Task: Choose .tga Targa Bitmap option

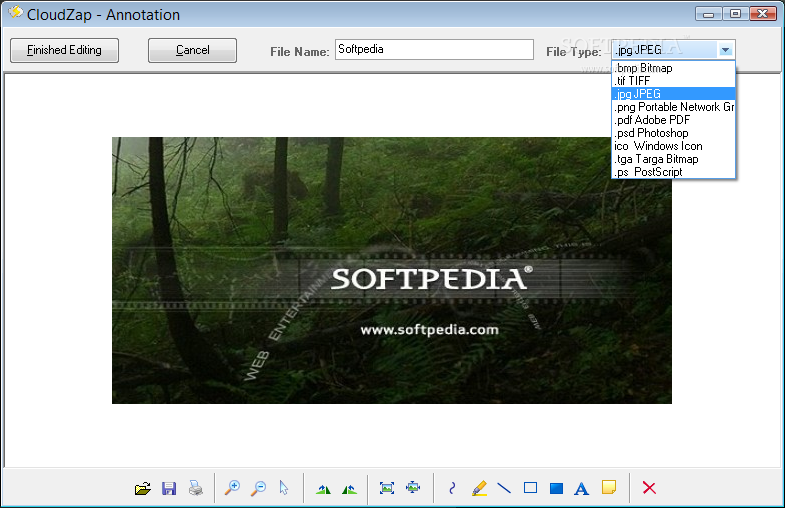Action: 673,159
